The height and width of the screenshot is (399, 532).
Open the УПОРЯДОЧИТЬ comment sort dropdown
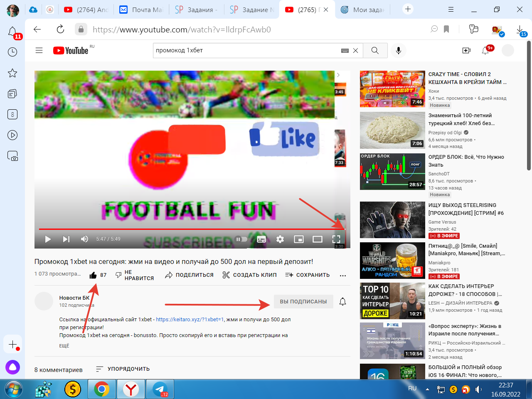coord(123,369)
